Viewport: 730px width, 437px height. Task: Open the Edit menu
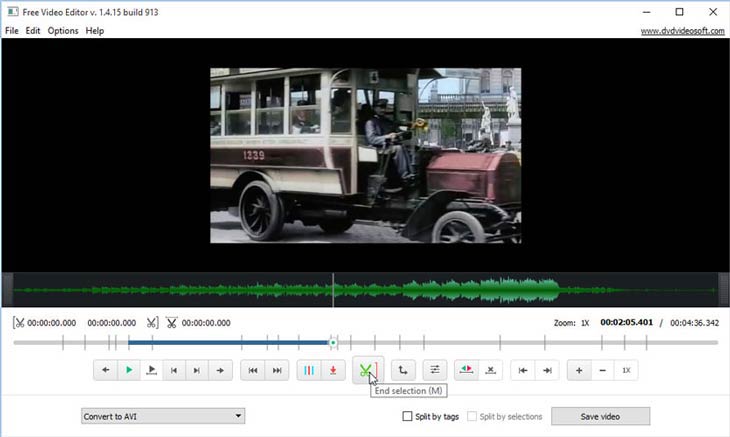point(33,31)
